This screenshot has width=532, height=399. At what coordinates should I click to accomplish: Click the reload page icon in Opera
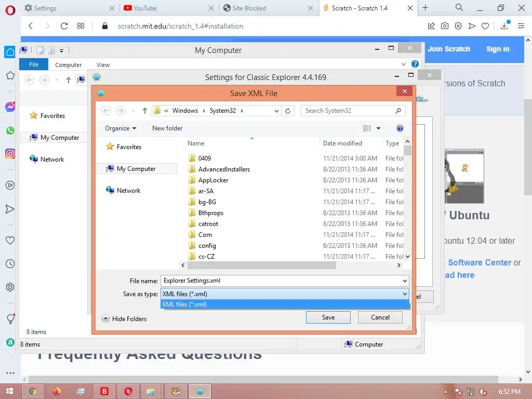(64, 26)
